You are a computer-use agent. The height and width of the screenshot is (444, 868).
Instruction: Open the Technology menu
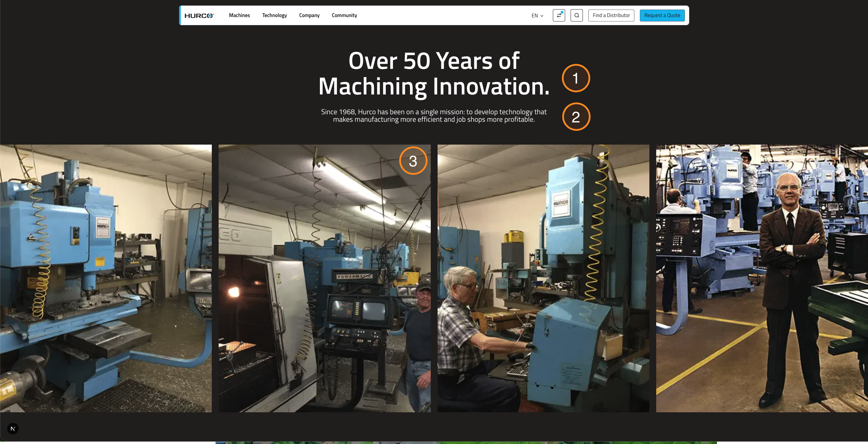coord(275,15)
